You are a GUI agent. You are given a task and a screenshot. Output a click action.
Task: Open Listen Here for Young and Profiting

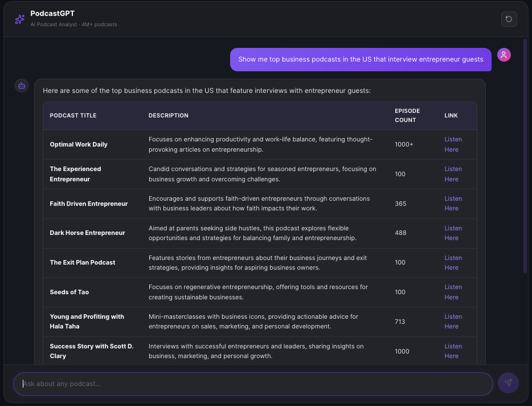[x=453, y=321]
